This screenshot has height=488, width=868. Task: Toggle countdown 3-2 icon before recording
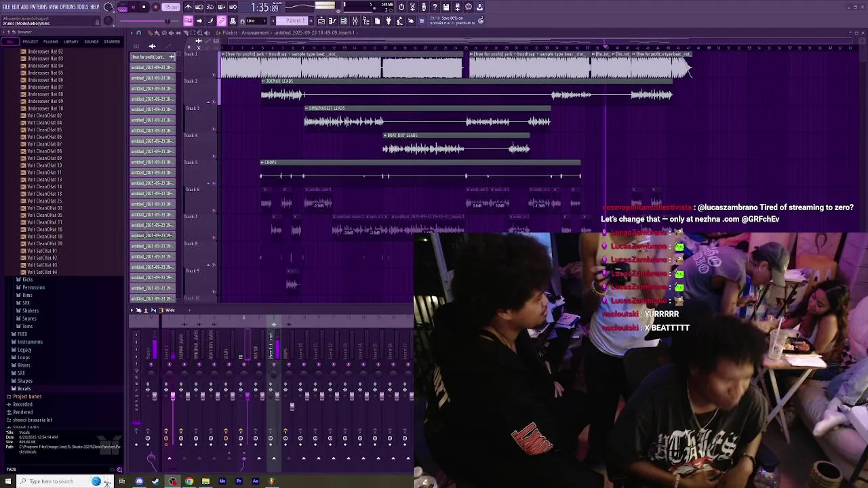click(210, 7)
